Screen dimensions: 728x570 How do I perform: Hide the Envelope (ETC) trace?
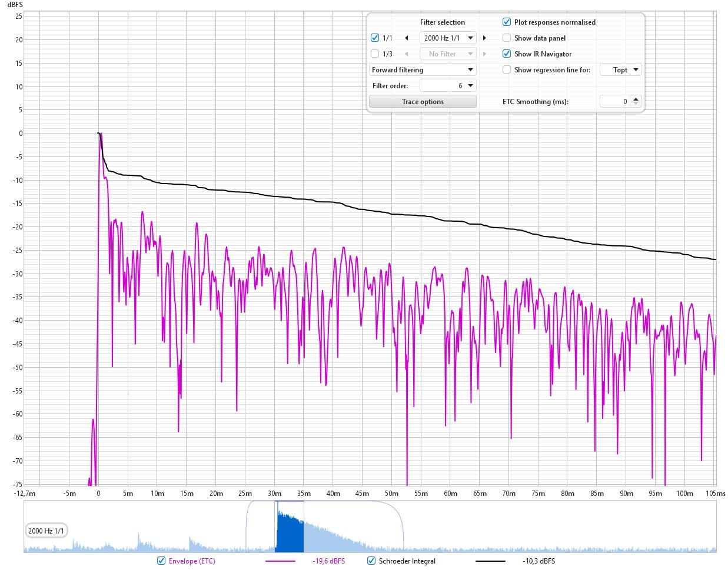pyautogui.click(x=161, y=561)
